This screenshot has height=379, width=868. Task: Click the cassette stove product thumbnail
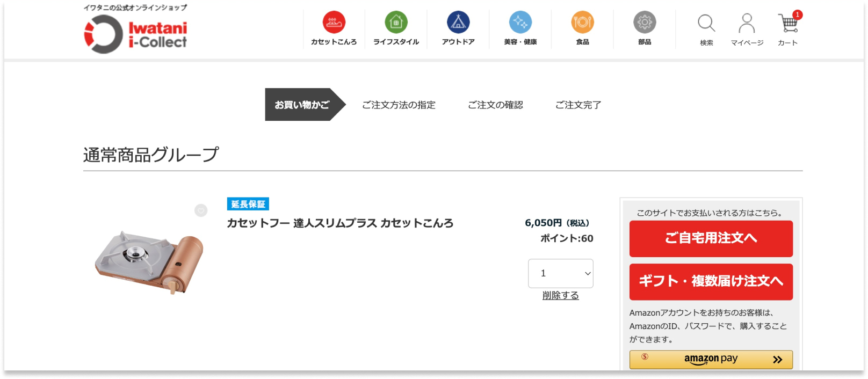pos(149,263)
